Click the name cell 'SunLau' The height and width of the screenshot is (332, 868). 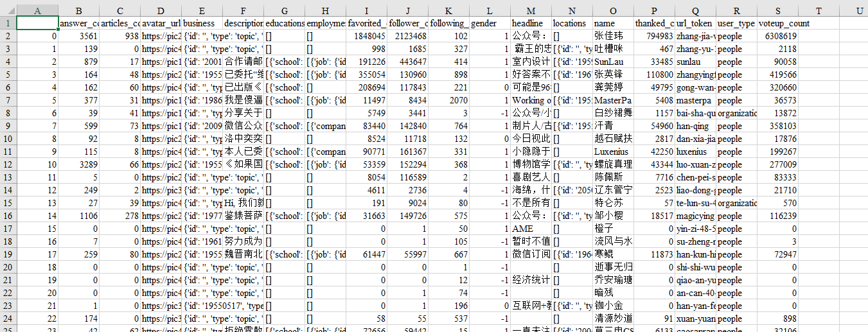click(614, 62)
